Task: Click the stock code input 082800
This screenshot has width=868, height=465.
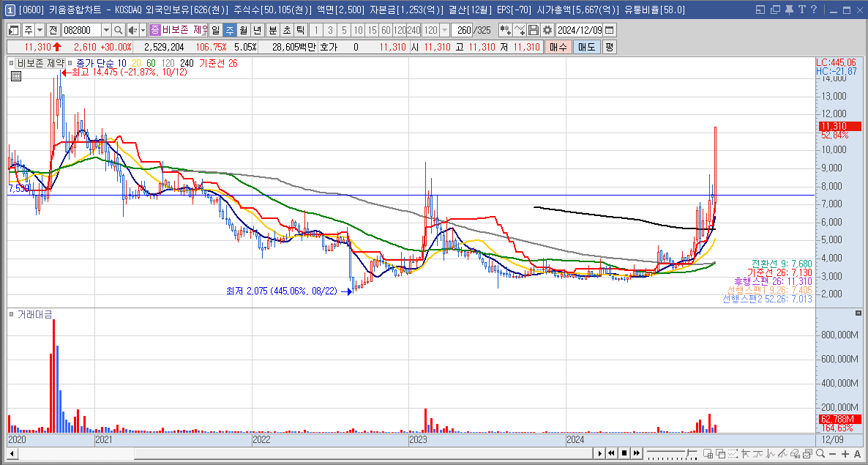Action: tap(82, 31)
